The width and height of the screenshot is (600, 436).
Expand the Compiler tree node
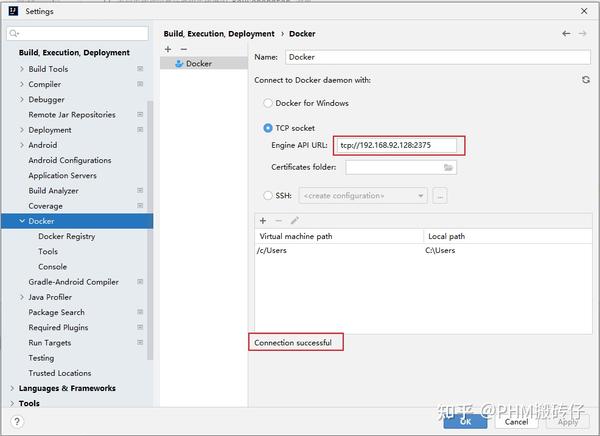coord(22,84)
